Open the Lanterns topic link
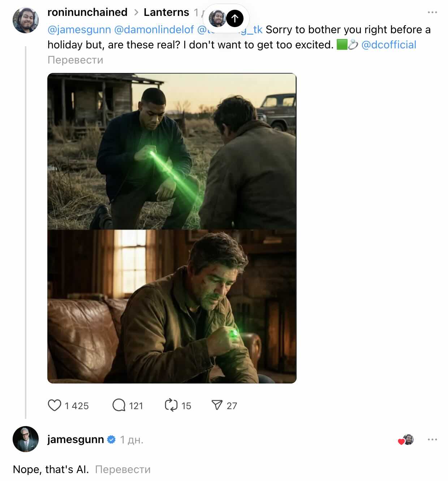 (166, 12)
